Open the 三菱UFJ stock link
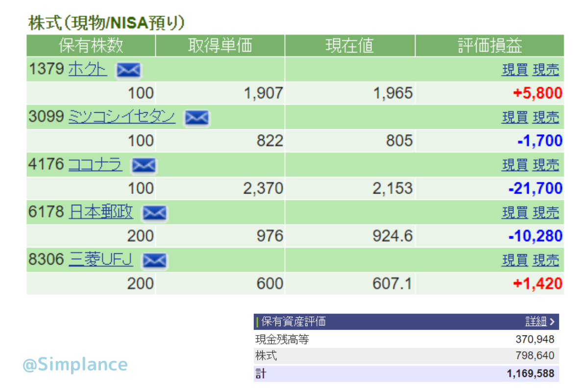This screenshot has width=588, height=392. [x=100, y=260]
